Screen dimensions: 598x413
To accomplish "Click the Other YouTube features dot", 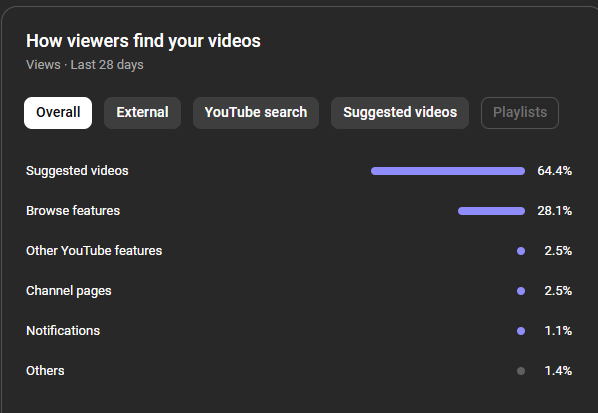I will click(521, 251).
